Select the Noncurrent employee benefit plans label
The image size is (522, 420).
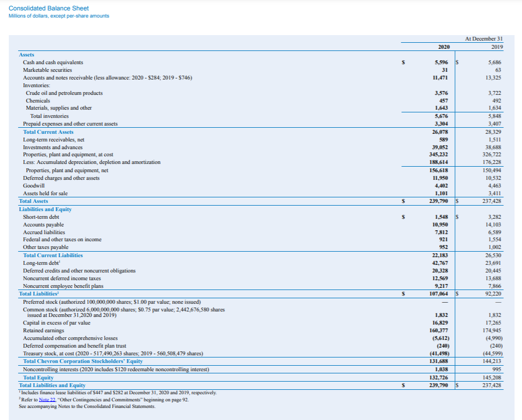coord(63,286)
